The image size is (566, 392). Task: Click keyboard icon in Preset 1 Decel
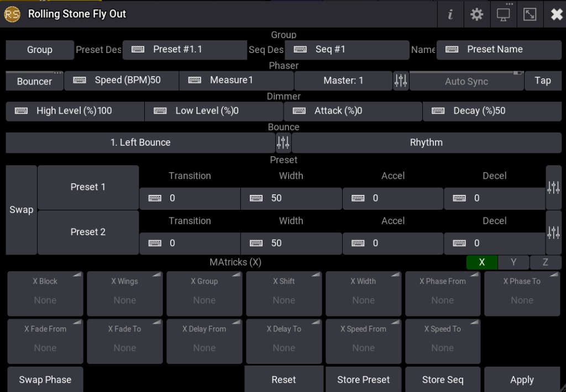459,198
